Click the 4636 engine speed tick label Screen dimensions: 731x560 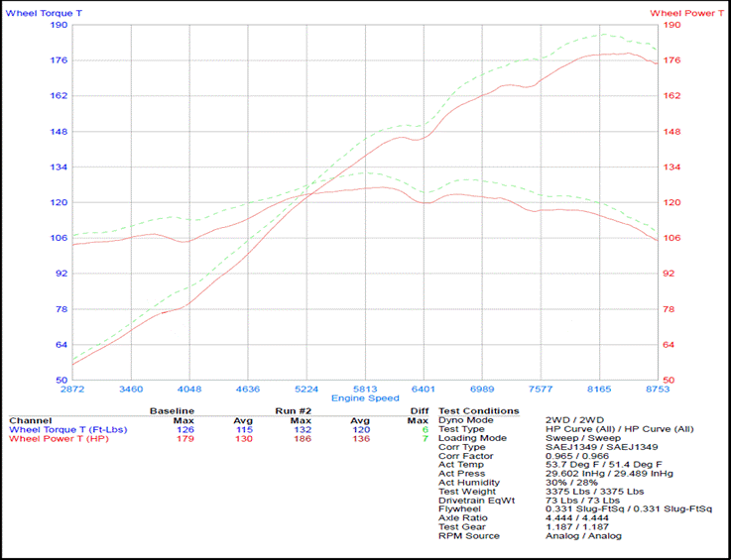coord(248,389)
